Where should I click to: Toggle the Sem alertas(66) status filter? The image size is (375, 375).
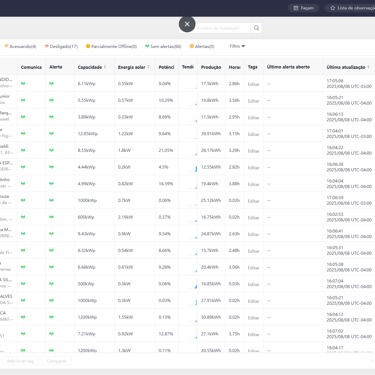(163, 46)
